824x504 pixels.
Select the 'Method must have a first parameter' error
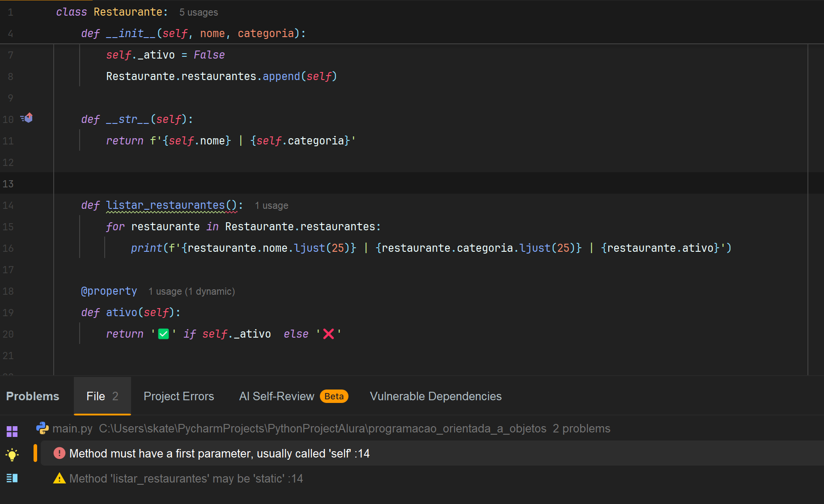coord(219,453)
